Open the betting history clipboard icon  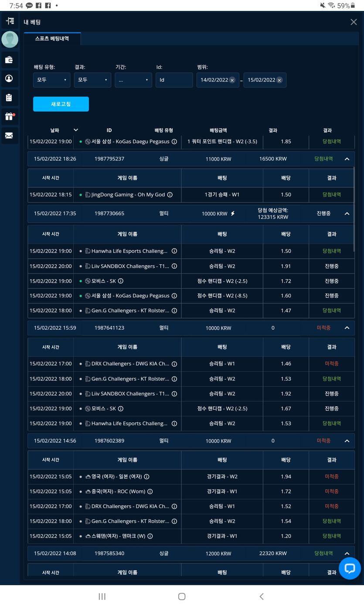pyautogui.click(x=10, y=98)
